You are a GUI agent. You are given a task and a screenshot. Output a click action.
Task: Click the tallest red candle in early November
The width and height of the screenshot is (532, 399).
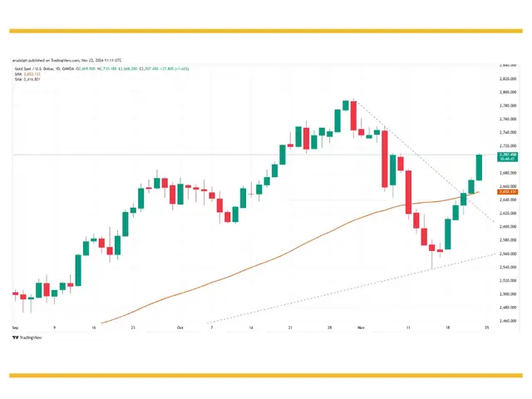(385, 159)
